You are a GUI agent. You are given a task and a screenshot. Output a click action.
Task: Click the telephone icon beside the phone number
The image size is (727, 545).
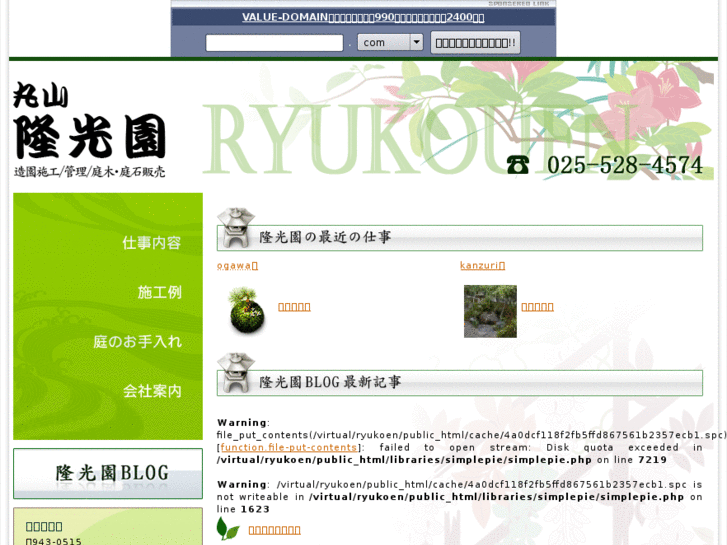517,165
